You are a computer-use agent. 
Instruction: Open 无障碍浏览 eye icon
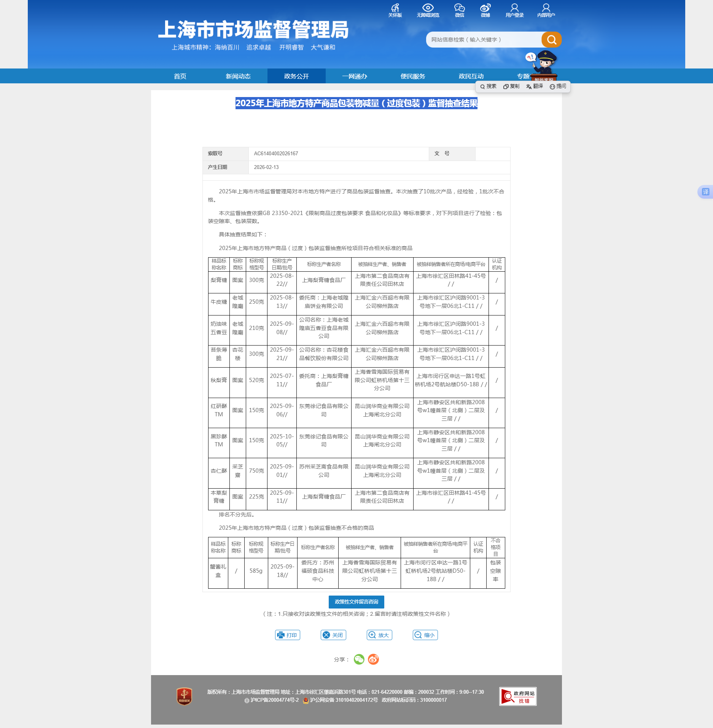[x=428, y=10]
